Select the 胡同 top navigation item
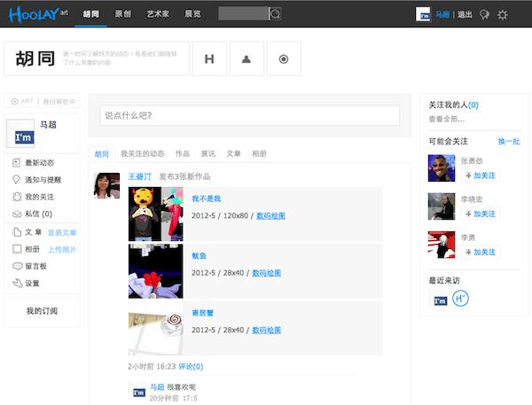The height and width of the screenshot is (405, 532). tap(91, 14)
